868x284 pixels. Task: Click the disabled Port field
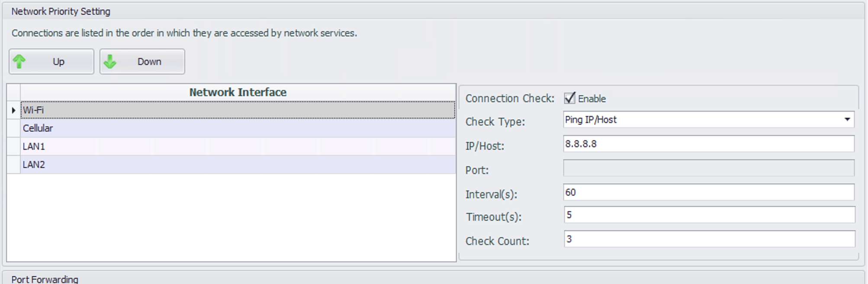[709, 168]
